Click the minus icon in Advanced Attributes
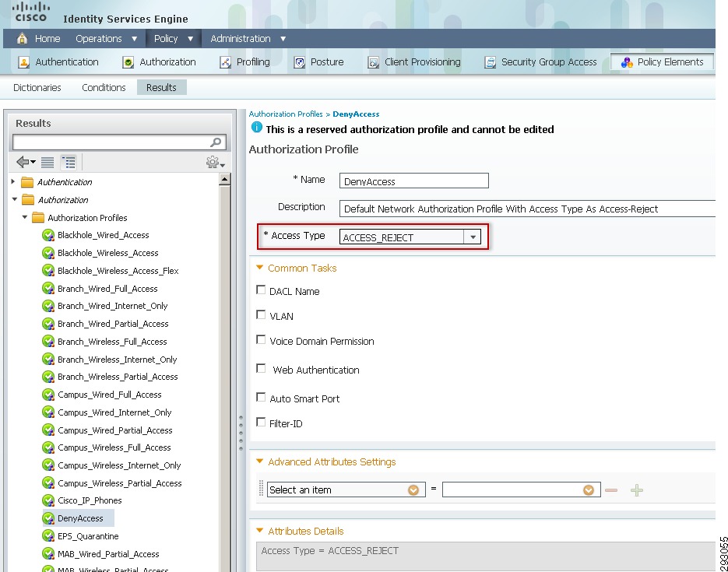This screenshot has height=572, width=728. tap(611, 490)
